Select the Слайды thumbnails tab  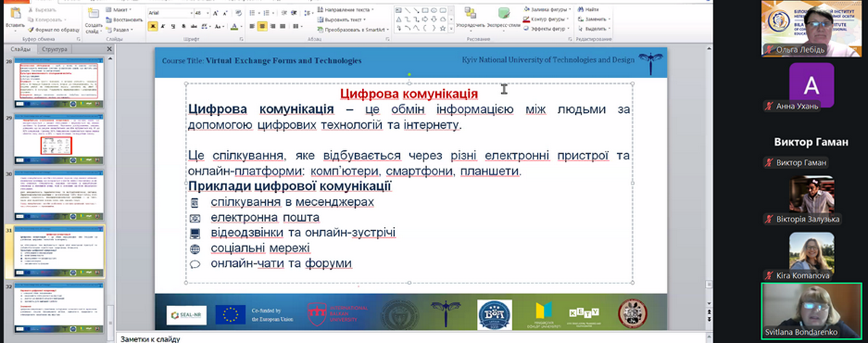coord(21,49)
